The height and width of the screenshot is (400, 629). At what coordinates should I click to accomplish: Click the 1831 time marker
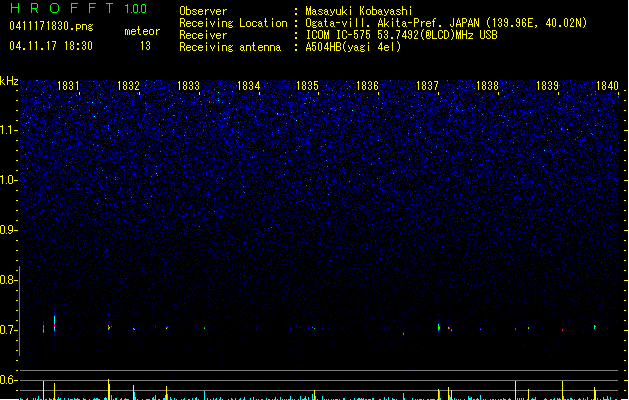point(68,86)
